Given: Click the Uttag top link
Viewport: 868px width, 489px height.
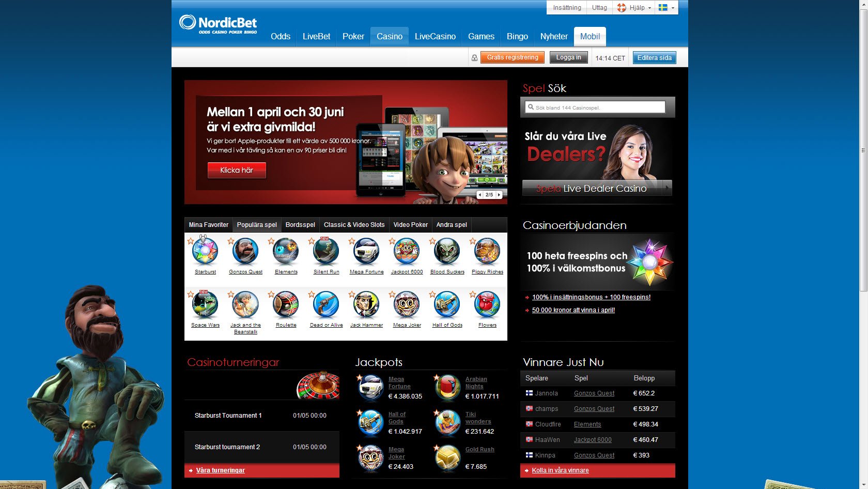Looking at the screenshot, I should [599, 8].
